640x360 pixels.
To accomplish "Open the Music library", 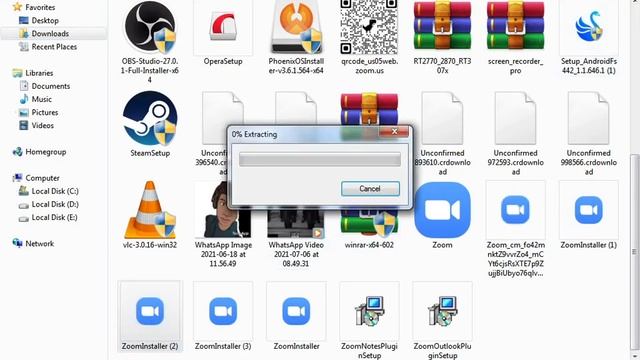I will (x=42, y=99).
